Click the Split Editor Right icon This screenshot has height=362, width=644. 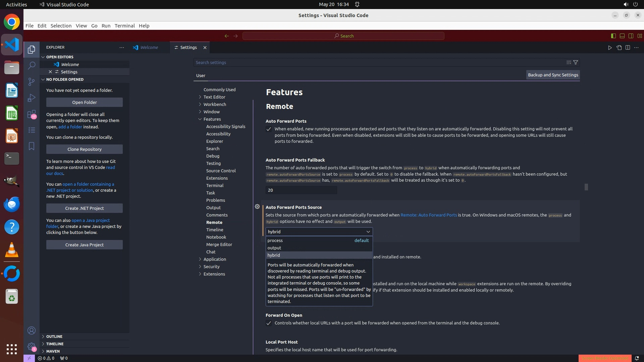click(x=628, y=48)
